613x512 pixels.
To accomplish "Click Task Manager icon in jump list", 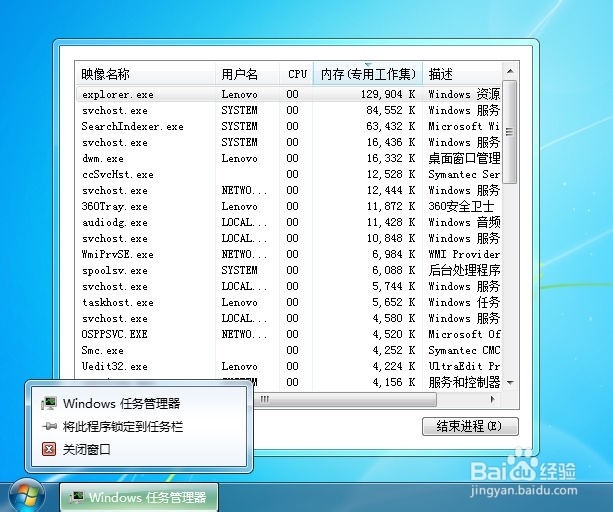I will [x=49, y=403].
